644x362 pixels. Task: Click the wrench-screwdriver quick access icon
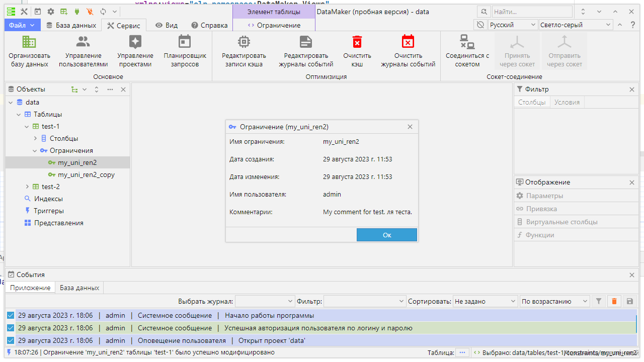[x=24, y=12]
